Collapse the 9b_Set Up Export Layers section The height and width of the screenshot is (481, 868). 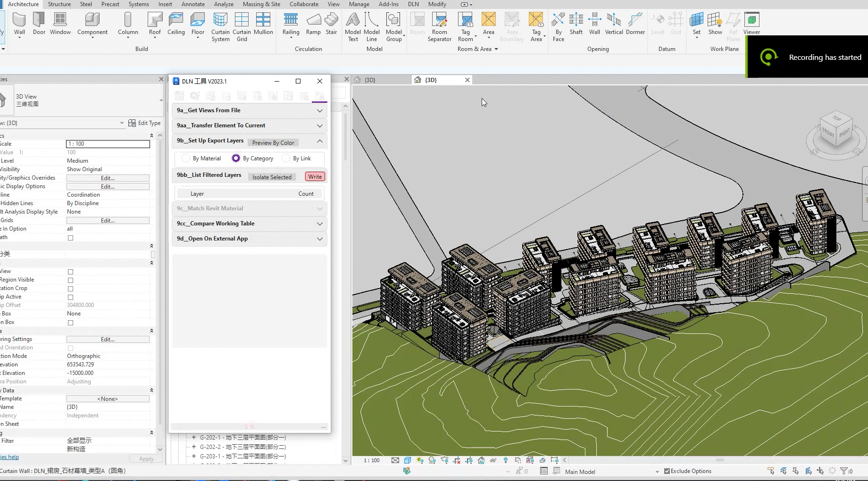[320, 141]
